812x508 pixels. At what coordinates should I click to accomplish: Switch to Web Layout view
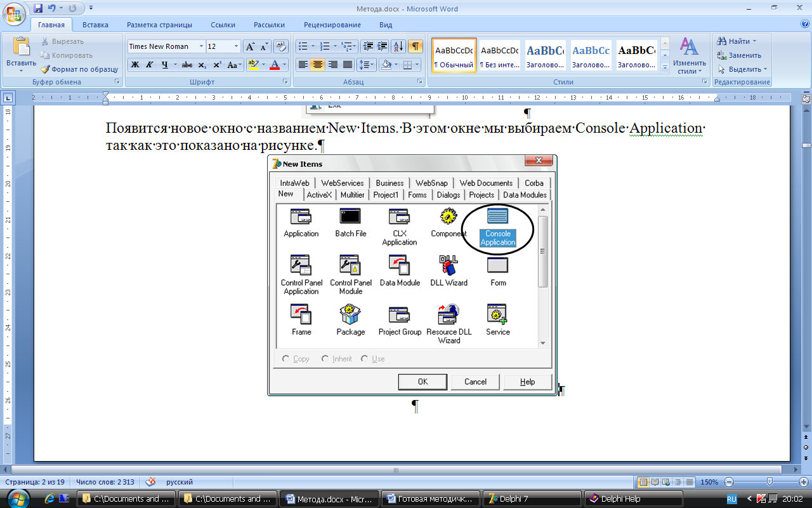(x=666, y=482)
